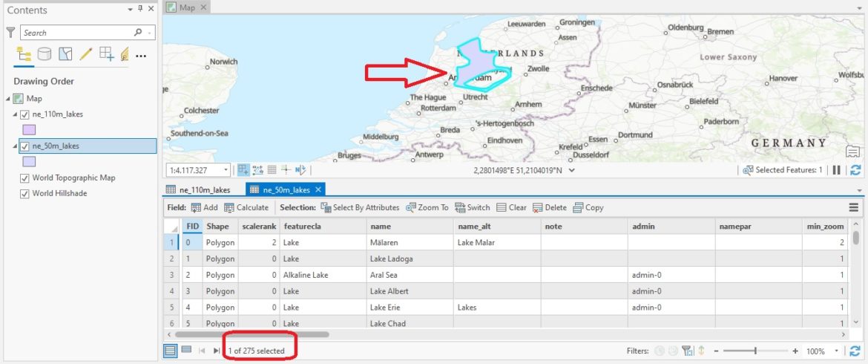Show selected records view button

(186, 350)
